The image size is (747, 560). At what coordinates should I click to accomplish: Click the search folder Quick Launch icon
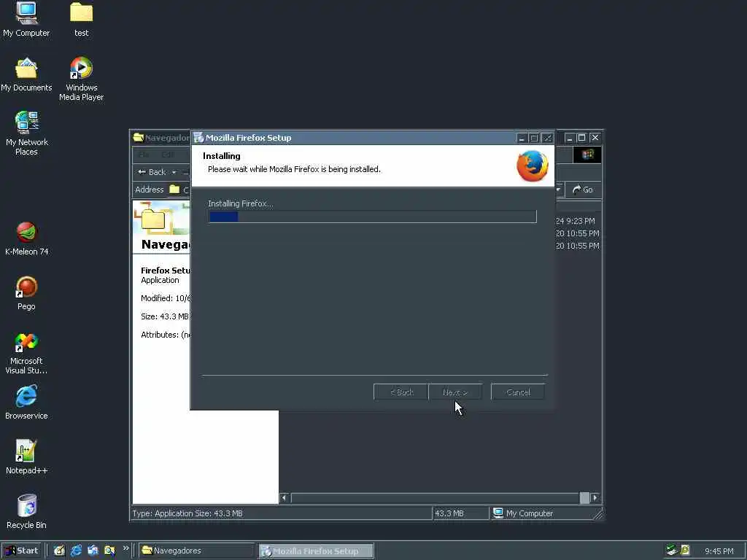click(109, 551)
